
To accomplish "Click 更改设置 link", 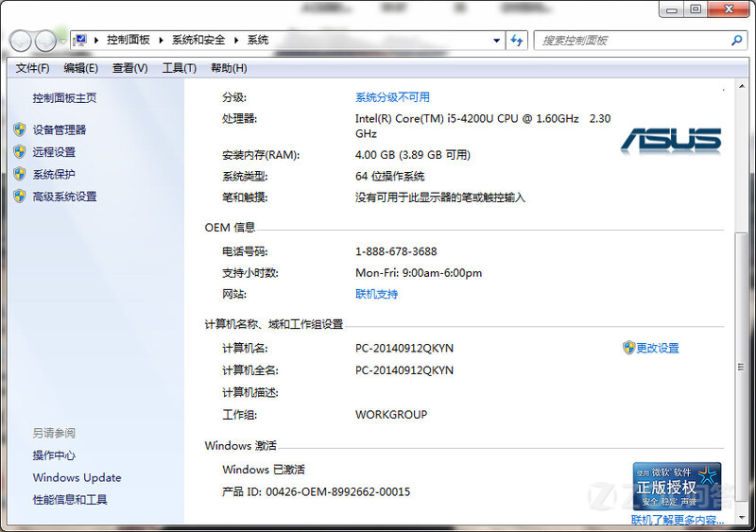I will click(658, 348).
